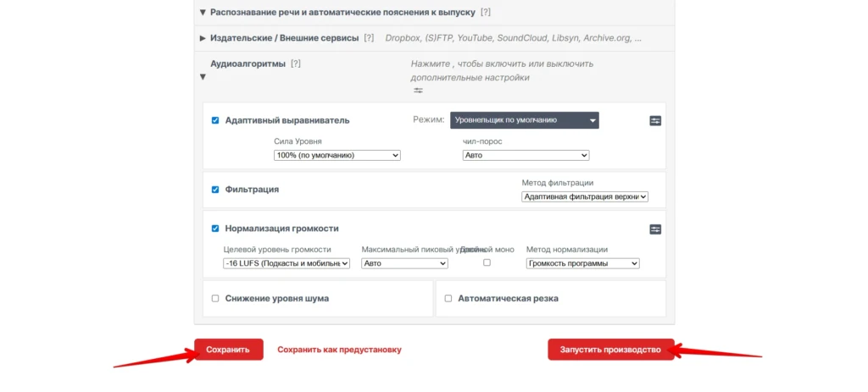Open Метод фильтрации dropdown

(x=585, y=196)
